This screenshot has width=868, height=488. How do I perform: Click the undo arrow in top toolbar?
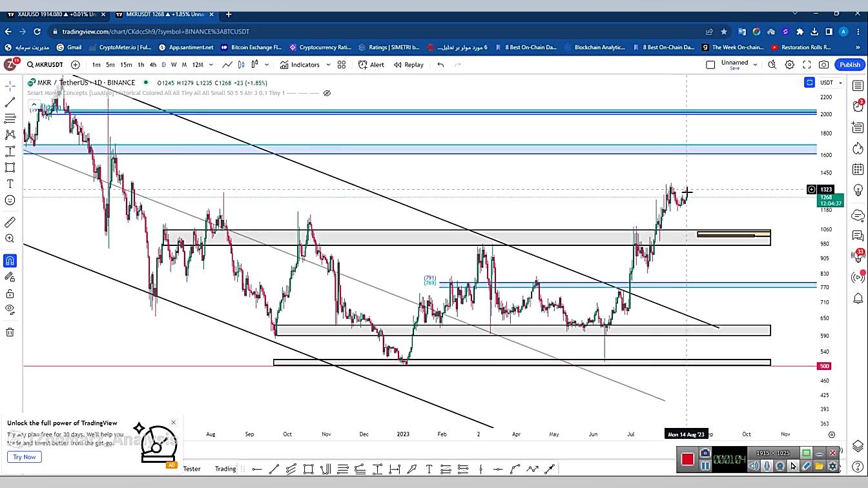click(440, 65)
